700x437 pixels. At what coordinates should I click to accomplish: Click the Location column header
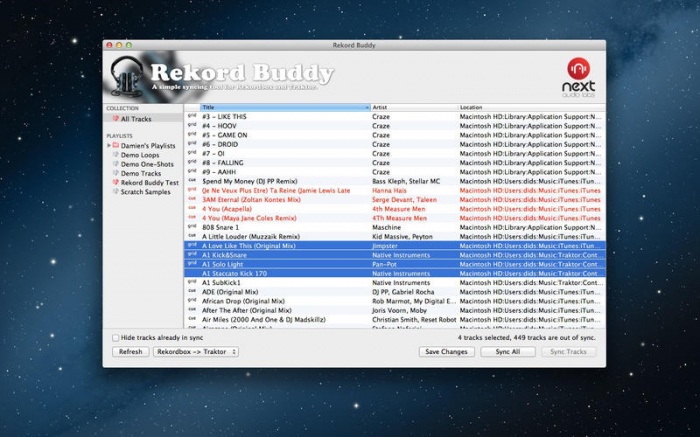(530, 107)
